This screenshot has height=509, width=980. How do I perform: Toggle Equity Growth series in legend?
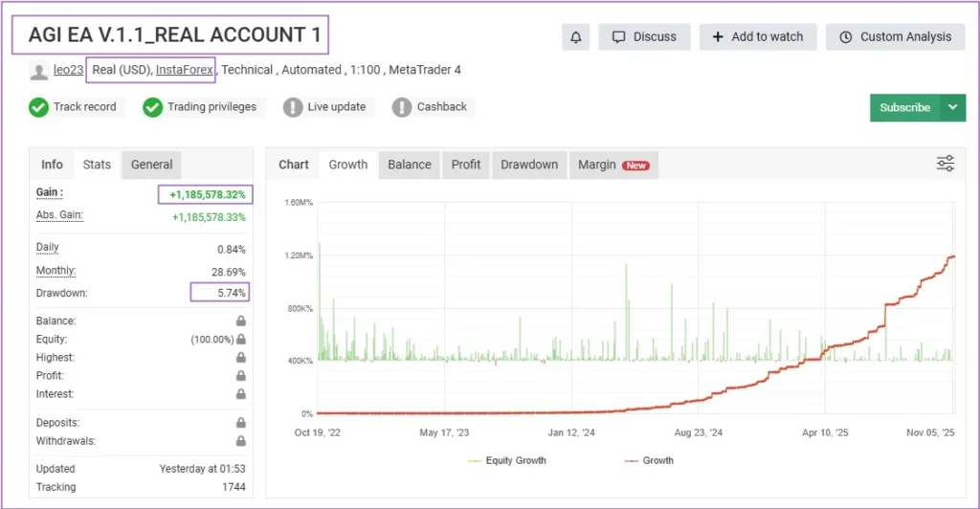(x=507, y=460)
